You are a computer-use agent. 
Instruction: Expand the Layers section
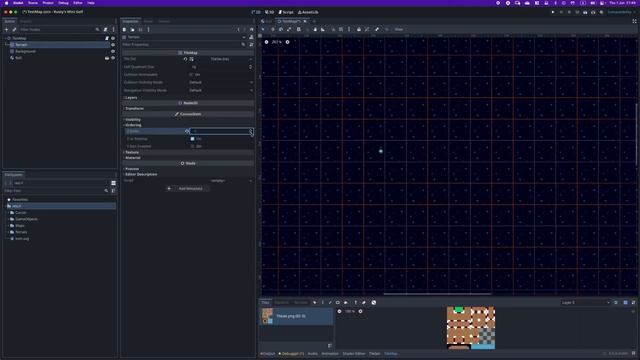(131, 98)
